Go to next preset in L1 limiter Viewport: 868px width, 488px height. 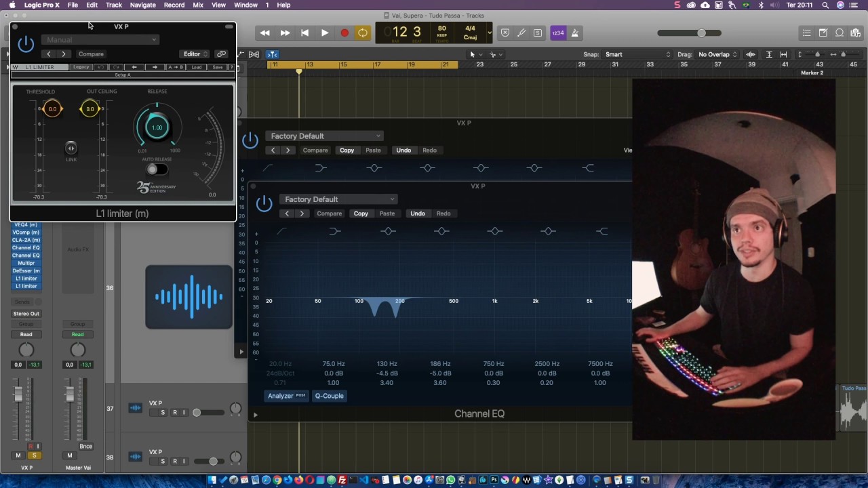tap(64, 54)
